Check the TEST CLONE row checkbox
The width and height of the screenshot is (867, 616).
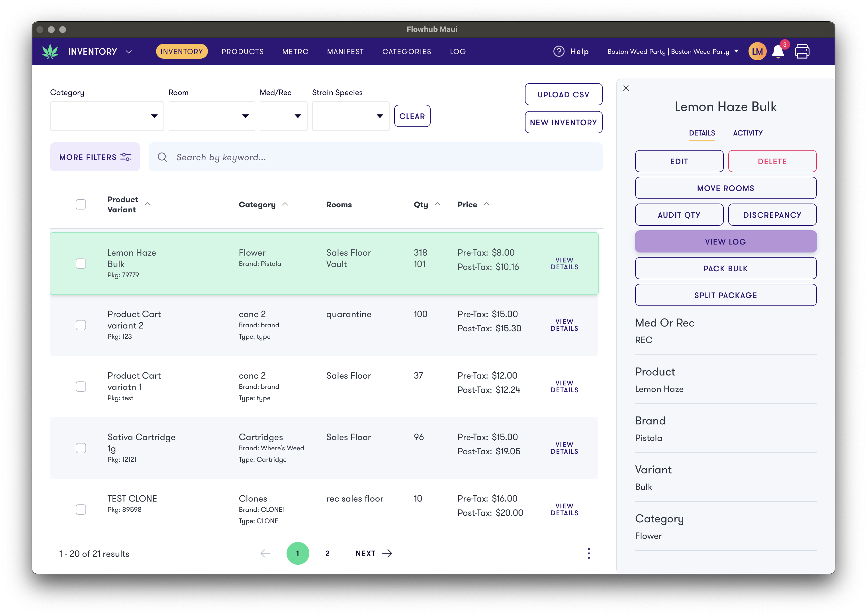point(81,510)
